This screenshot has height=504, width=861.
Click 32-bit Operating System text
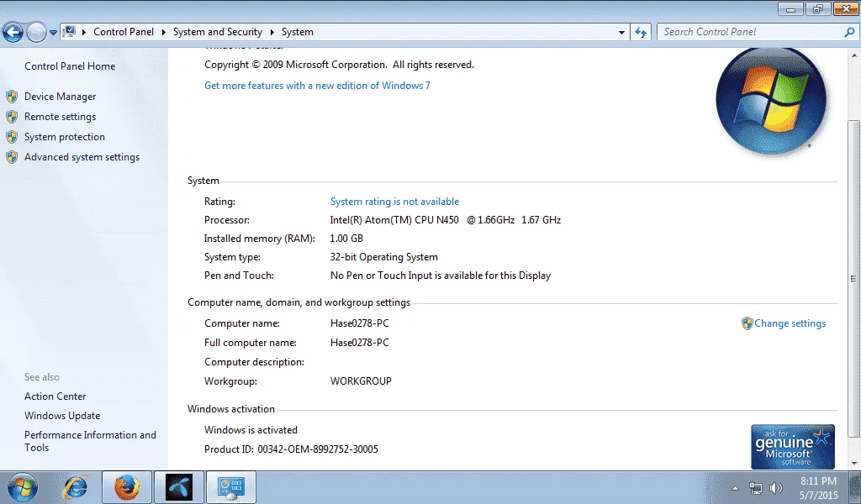click(x=383, y=257)
